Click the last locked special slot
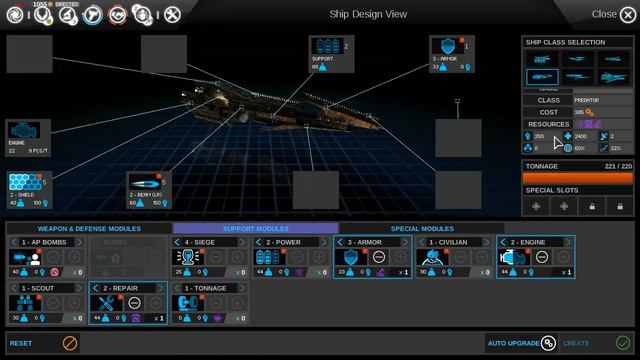Screen dimensions: 640x360 620,206
